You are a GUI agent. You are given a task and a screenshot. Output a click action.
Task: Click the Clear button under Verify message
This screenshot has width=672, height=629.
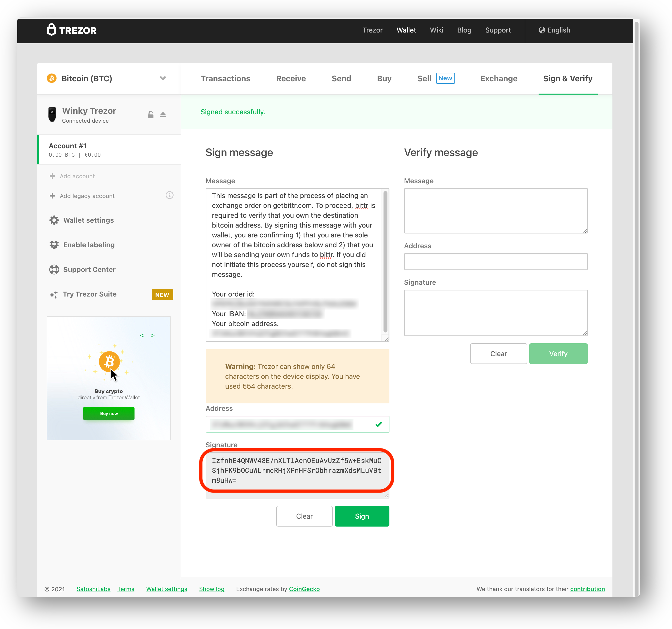[498, 354]
